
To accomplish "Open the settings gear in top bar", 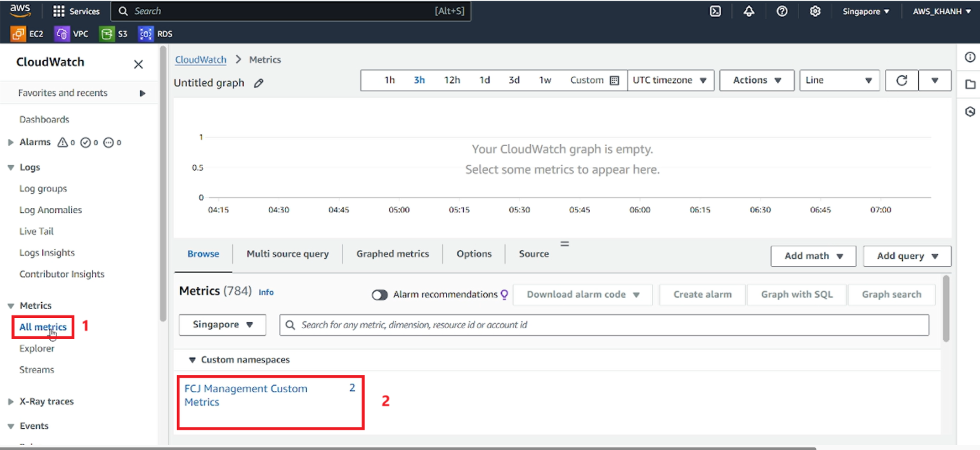I will click(816, 11).
